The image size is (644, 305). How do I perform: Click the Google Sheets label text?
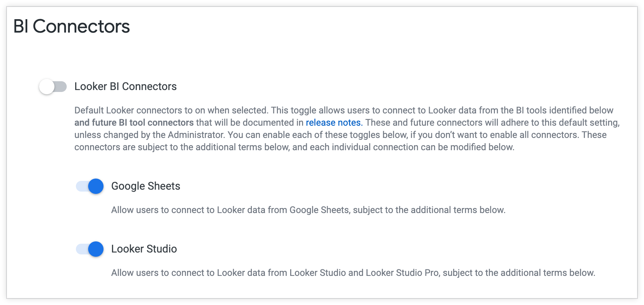point(146,186)
